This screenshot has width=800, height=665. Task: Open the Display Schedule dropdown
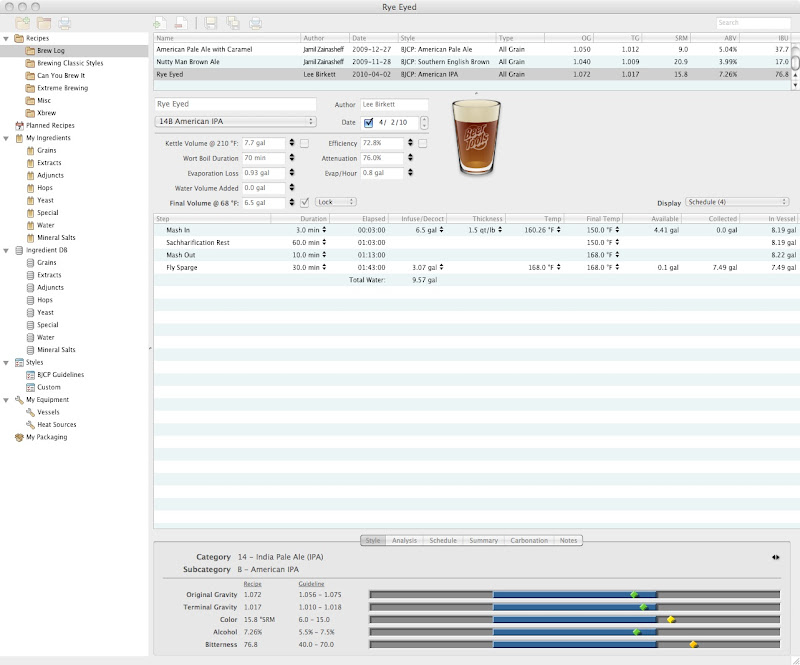738,201
